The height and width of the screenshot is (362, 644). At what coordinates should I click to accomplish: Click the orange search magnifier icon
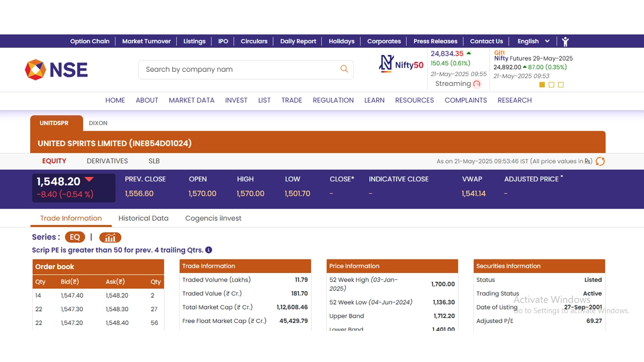point(344,69)
